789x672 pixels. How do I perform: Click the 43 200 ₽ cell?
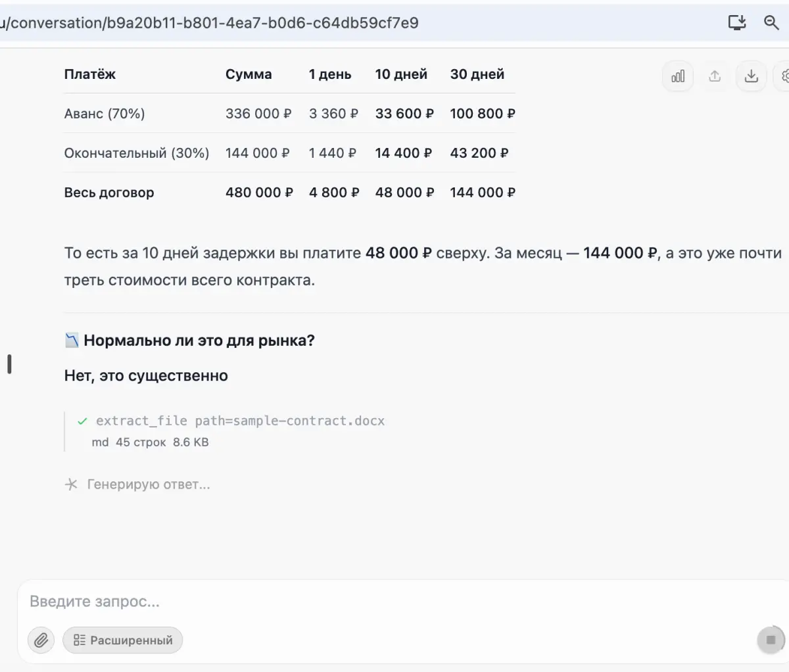(x=479, y=153)
